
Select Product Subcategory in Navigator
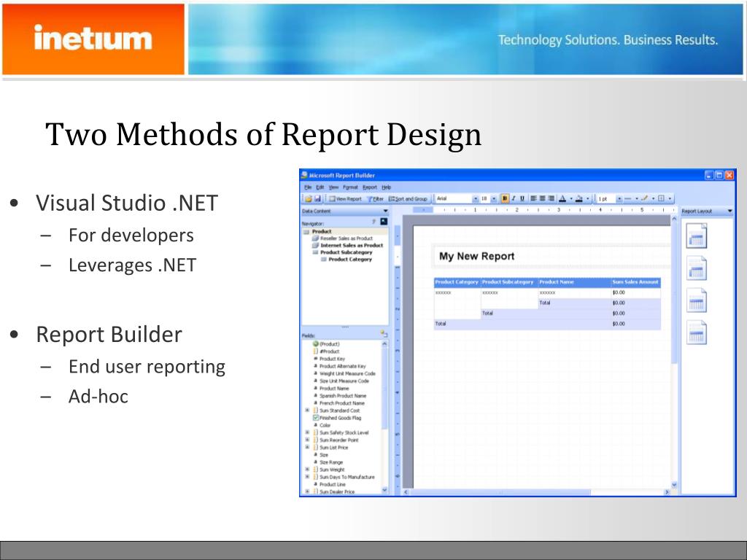tap(347, 252)
